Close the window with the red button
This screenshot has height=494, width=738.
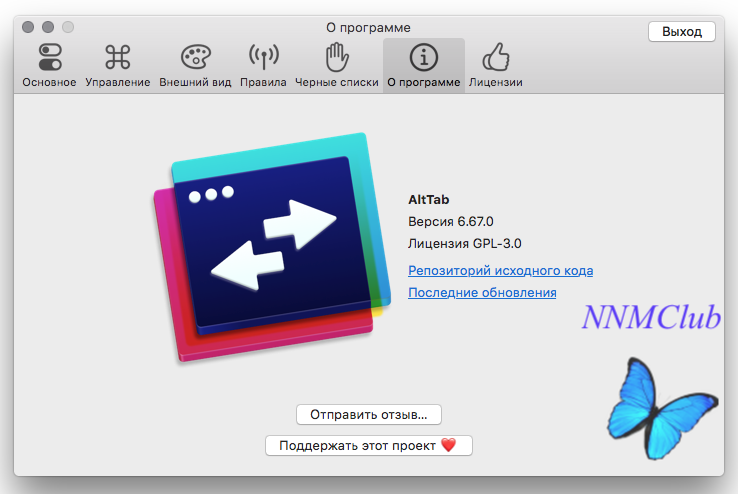28,27
